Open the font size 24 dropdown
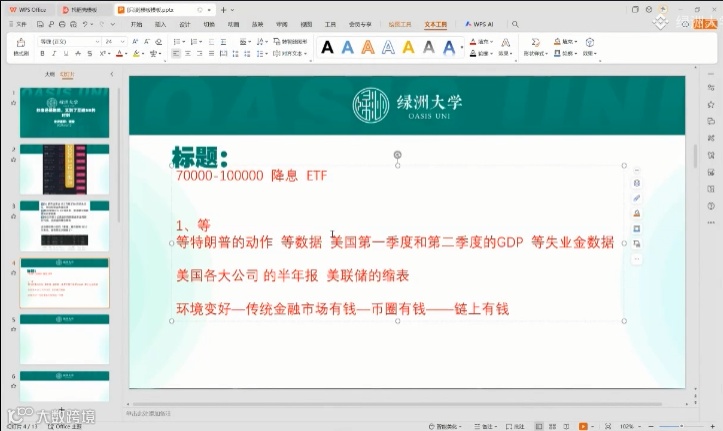The image size is (723, 431). [x=122, y=41]
